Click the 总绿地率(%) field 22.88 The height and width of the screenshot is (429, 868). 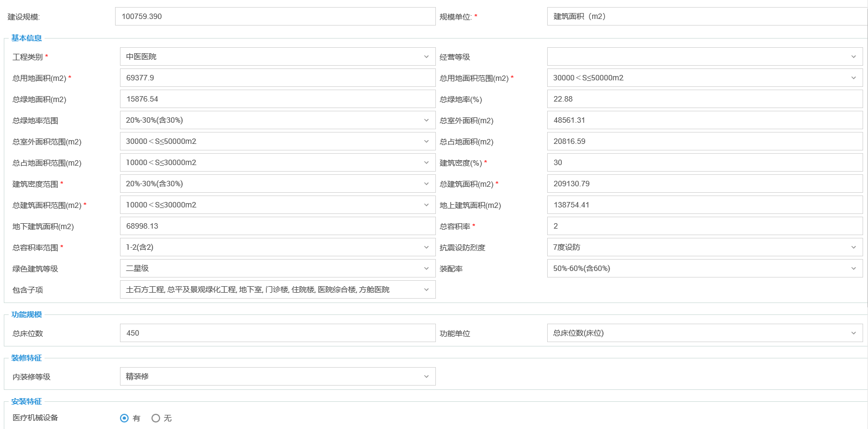(x=705, y=99)
